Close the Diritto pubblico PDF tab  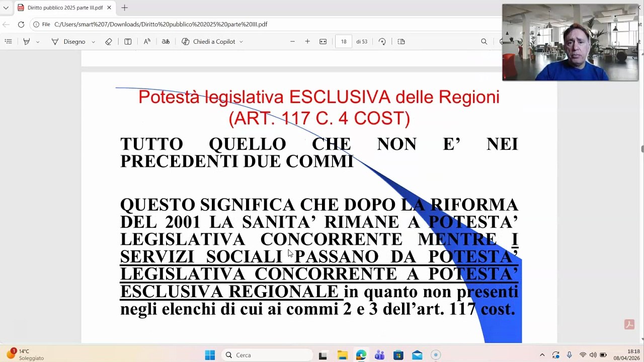click(x=109, y=8)
